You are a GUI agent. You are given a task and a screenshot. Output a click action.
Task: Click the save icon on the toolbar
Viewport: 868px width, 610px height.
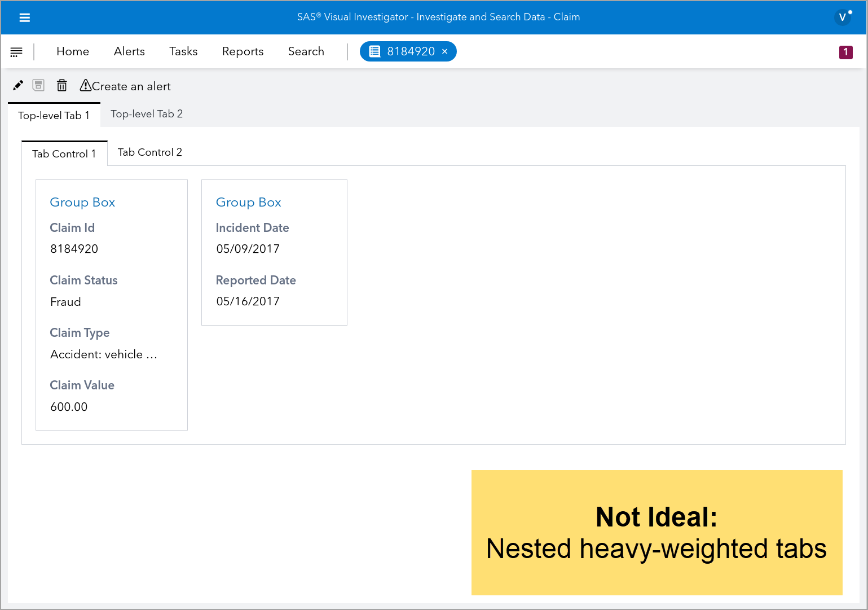coord(38,85)
